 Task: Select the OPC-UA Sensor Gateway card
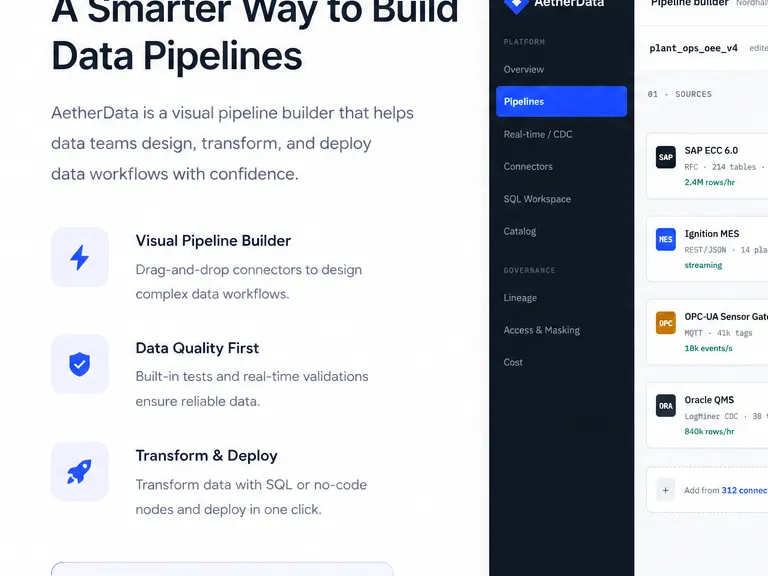pyautogui.click(x=707, y=332)
